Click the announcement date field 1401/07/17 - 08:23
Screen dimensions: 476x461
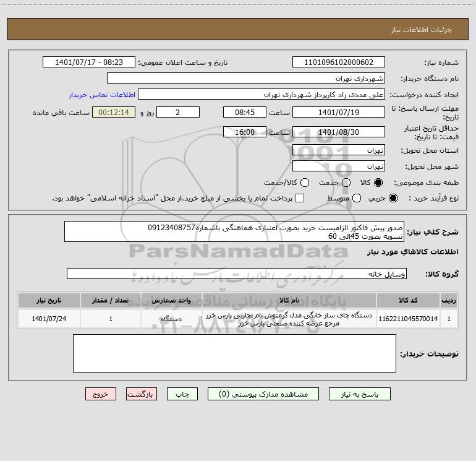(x=89, y=62)
